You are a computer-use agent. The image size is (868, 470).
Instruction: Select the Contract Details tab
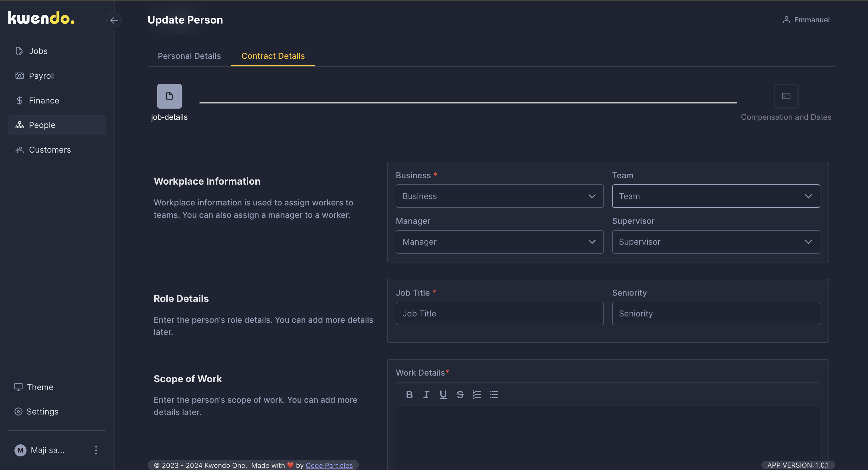pos(273,56)
